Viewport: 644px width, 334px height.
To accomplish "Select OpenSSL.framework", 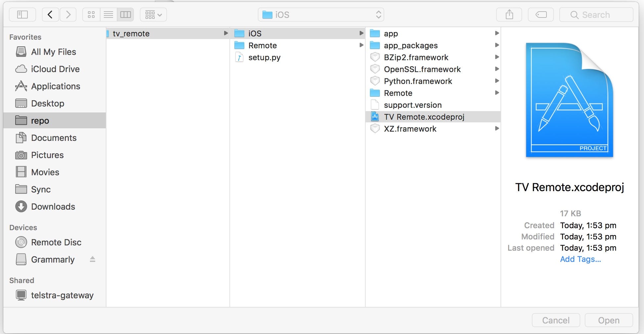I will pos(433,69).
